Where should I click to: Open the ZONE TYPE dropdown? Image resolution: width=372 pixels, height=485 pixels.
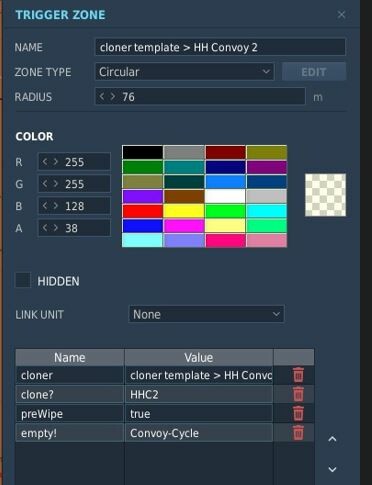(x=185, y=72)
